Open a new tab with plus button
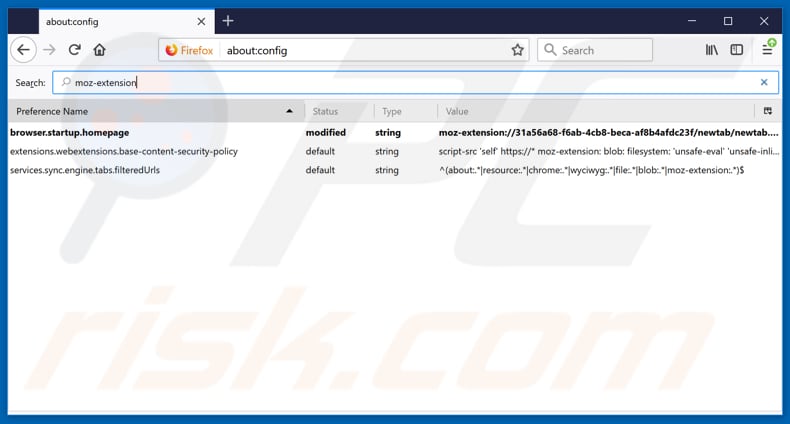This screenshot has width=790, height=424. [x=228, y=21]
